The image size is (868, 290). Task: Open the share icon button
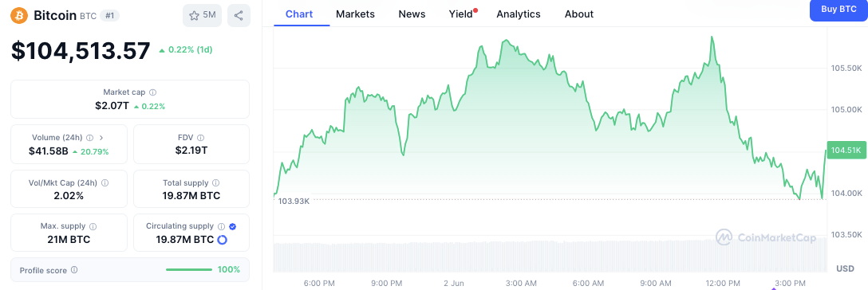click(239, 15)
